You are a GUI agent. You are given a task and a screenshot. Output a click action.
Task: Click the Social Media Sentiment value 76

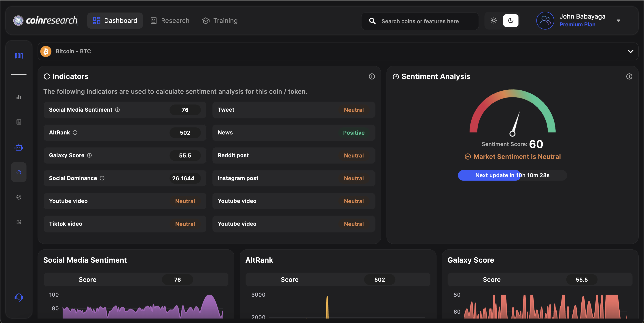tap(185, 110)
